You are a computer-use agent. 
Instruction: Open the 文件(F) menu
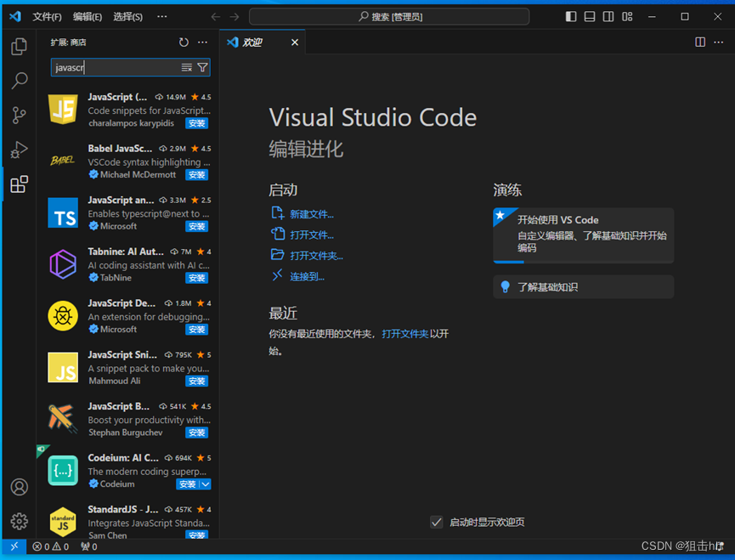coord(47,17)
